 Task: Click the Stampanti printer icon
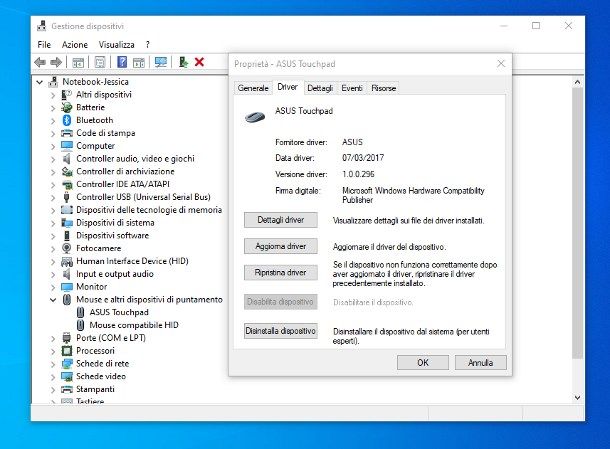67,389
